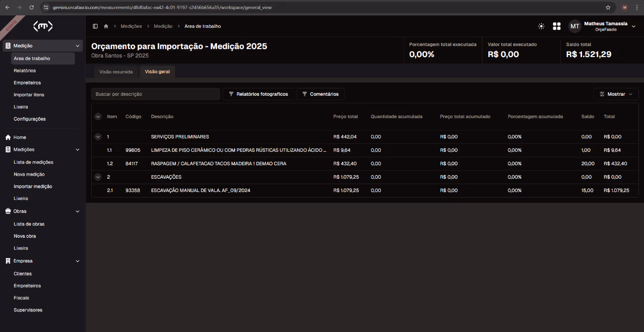The image size is (644, 332).
Task: Click browser forward arrow
Action: tap(19, 7)
